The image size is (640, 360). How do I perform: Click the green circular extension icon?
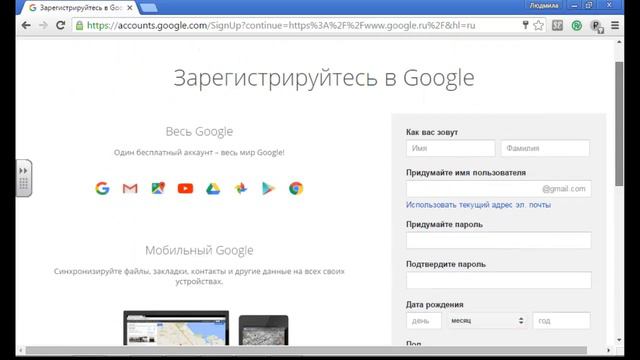[576, 26]
